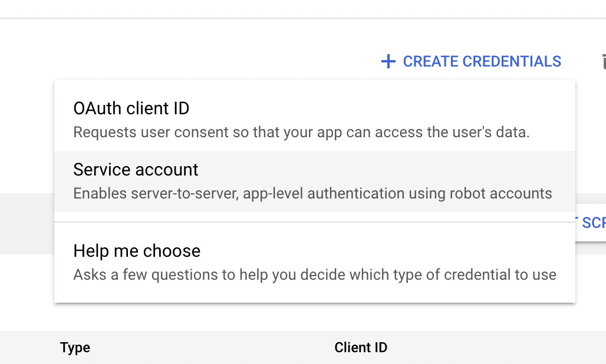Click the plus icon beside Create Credentials

(388, 61)
